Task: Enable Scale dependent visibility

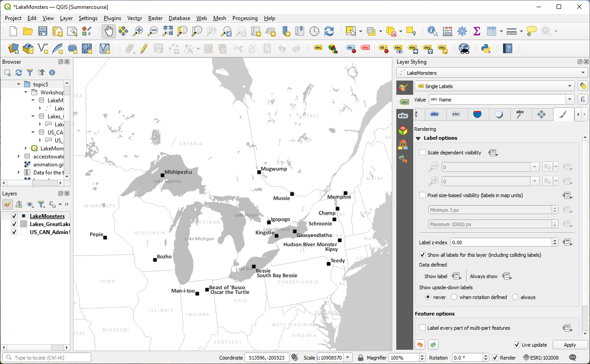Action: pyautogui.click(x=422, y=152)
